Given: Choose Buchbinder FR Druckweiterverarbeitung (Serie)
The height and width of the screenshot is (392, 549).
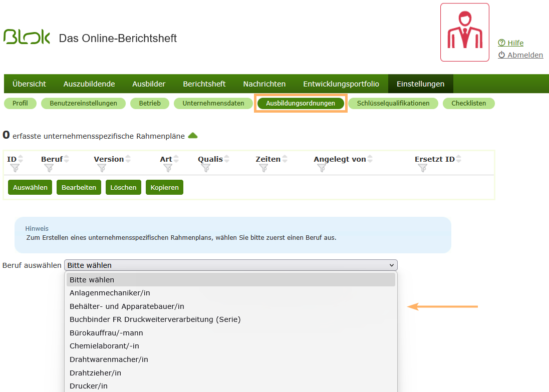Looking at the screenshot, I should (x=231, y=319).
